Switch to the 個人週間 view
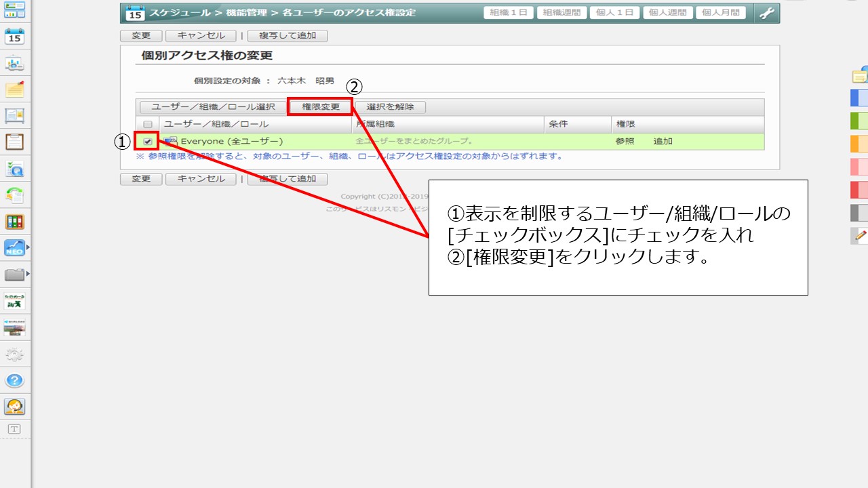868x488 pixels. [x=667, y=13]
